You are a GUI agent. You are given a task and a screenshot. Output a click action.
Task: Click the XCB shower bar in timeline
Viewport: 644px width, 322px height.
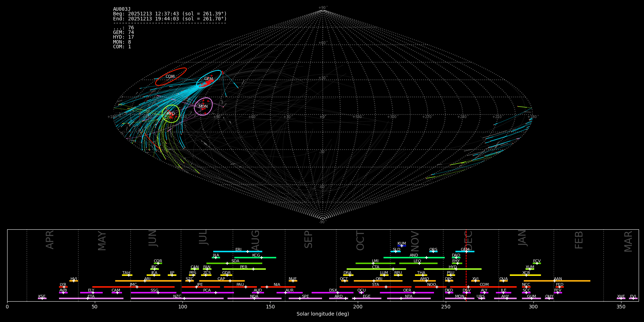point(525,275)
